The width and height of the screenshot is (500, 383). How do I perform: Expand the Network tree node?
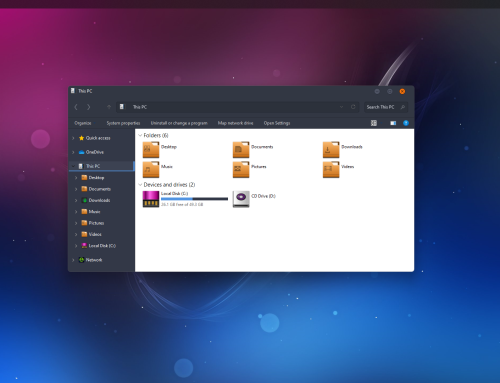pos(73,260)
